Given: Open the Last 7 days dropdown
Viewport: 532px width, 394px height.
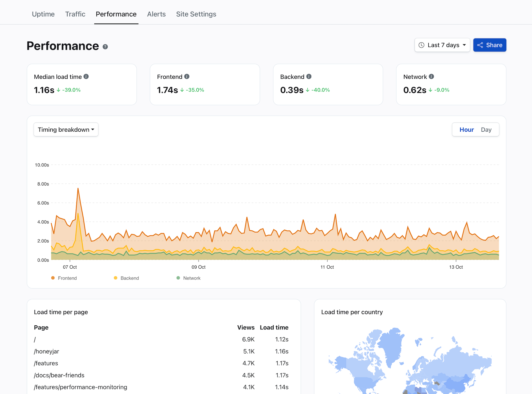Looking at the screenshot, I should pos(442,45).
